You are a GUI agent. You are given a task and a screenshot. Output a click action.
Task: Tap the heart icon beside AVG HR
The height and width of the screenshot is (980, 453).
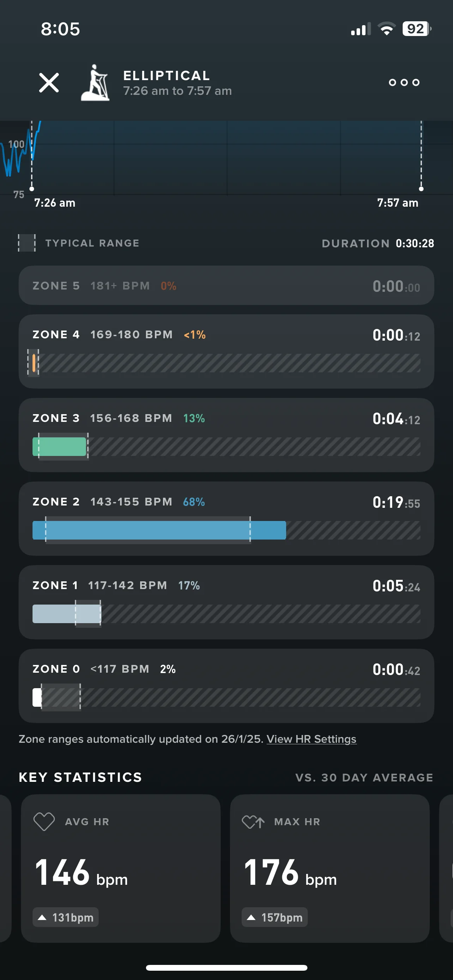(x=44, y=821)
